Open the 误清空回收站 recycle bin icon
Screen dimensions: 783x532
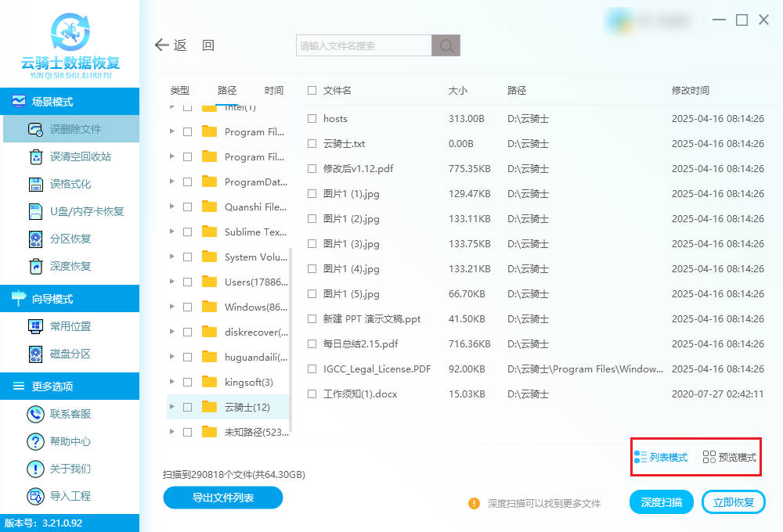(35, 156)
